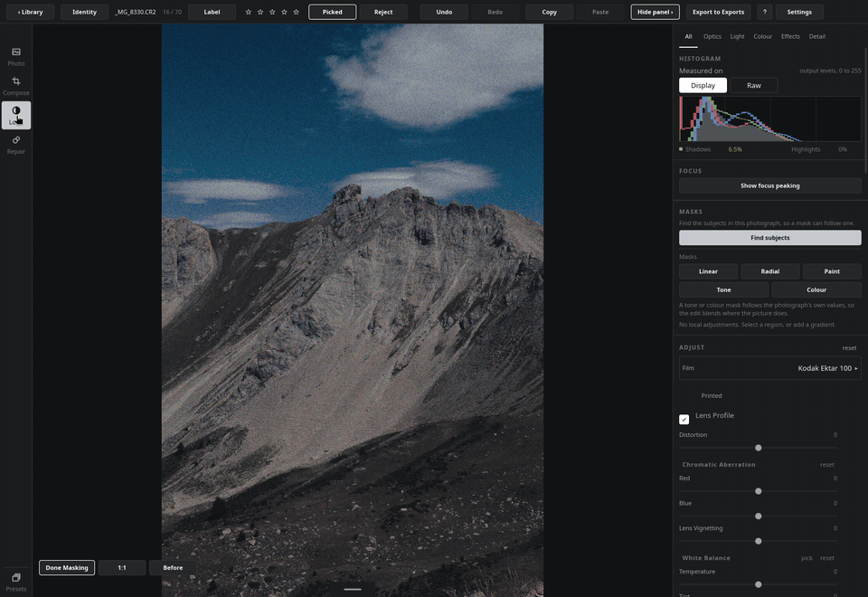
Task: Open the Label dropdown
Action: click(x=212, y=12)
